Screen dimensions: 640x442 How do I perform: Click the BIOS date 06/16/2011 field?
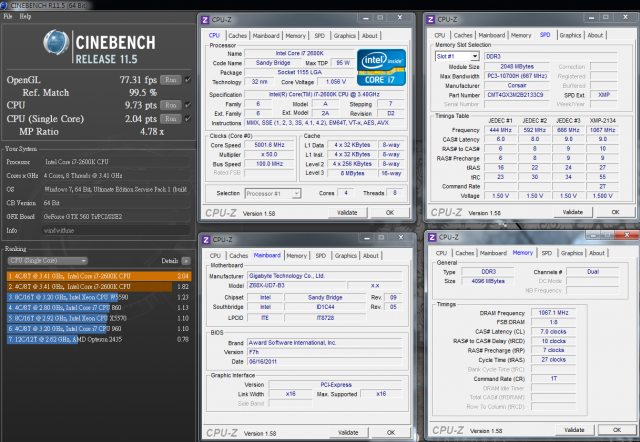324,362
